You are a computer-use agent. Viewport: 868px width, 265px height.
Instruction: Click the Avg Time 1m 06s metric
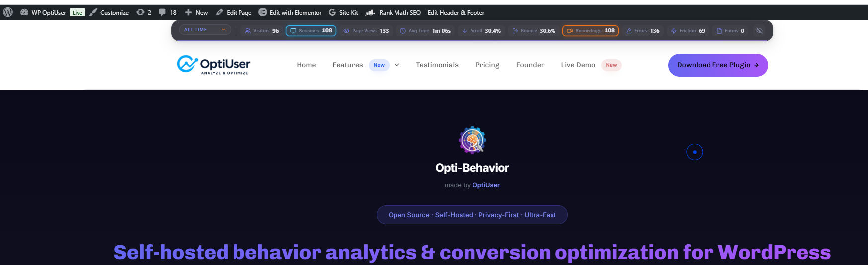pyautogui.click(x=425, y=31)
